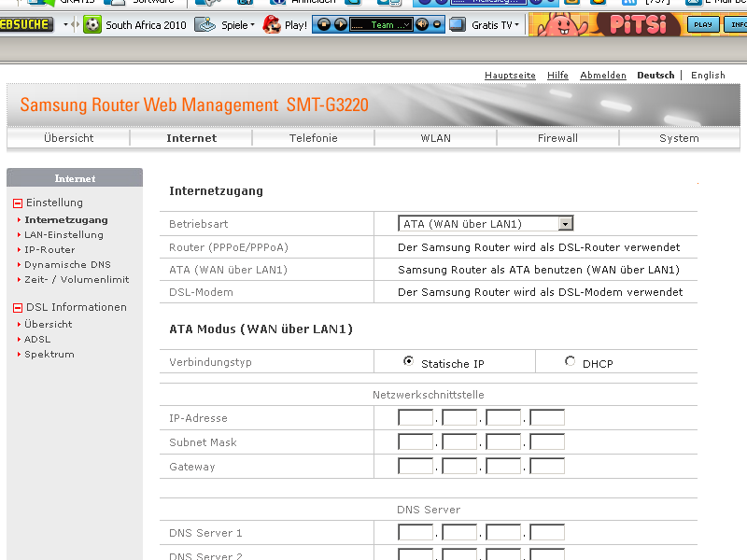
Task: Log out via the Abmelden link
Action: 603,76
